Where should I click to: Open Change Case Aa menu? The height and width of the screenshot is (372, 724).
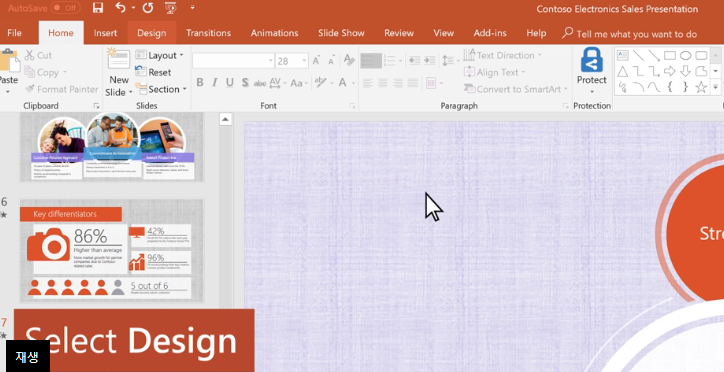(296, 84)
